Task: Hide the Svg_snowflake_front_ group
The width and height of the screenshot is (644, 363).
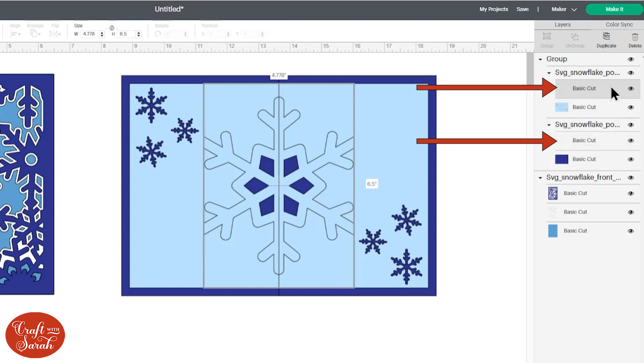Action: point(630,178)
